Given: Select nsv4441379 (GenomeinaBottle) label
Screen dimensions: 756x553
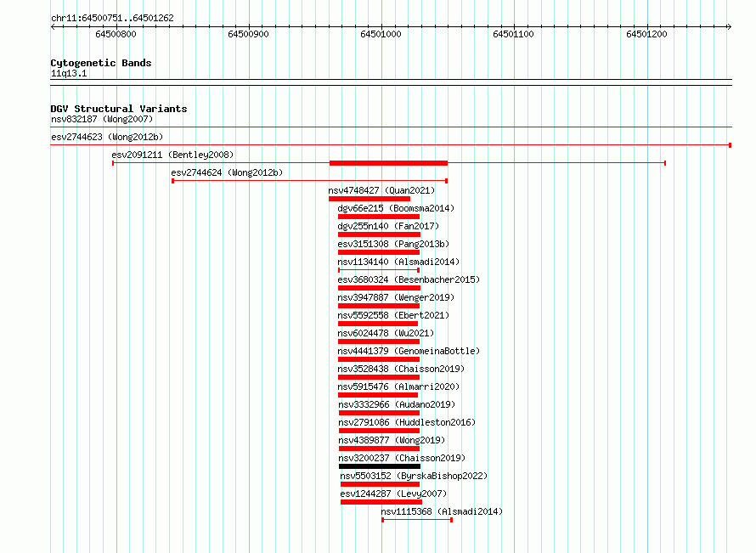Looking at the screenshot, I should tap(409, 351).
